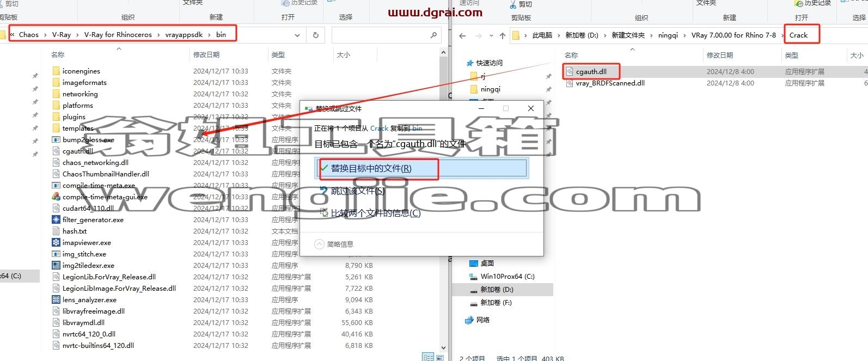Viewport: 868px width, 361px height.
Task: Select the img_stitch.exe file icon
Action: (x=56, y=254)
